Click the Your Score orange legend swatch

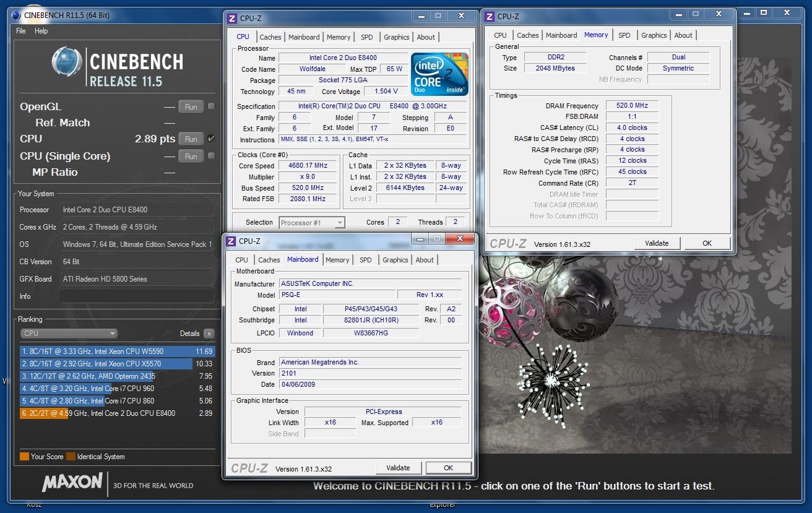24,457
